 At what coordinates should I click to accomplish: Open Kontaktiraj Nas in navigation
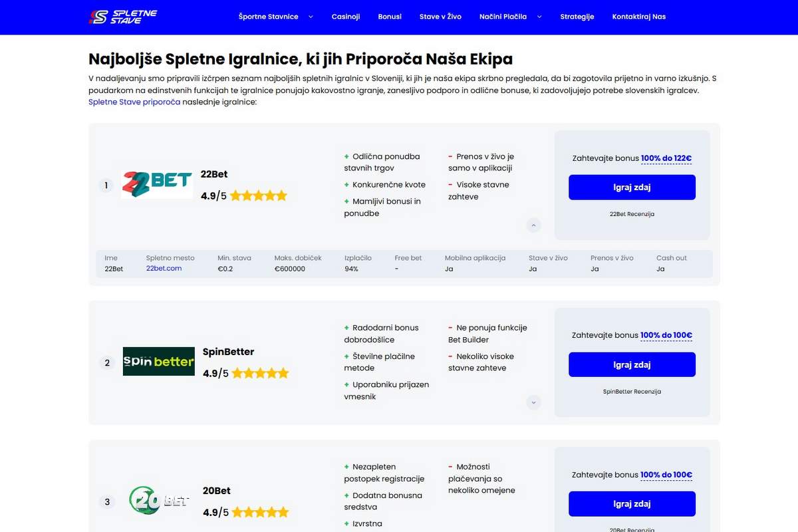click(639, 17)
